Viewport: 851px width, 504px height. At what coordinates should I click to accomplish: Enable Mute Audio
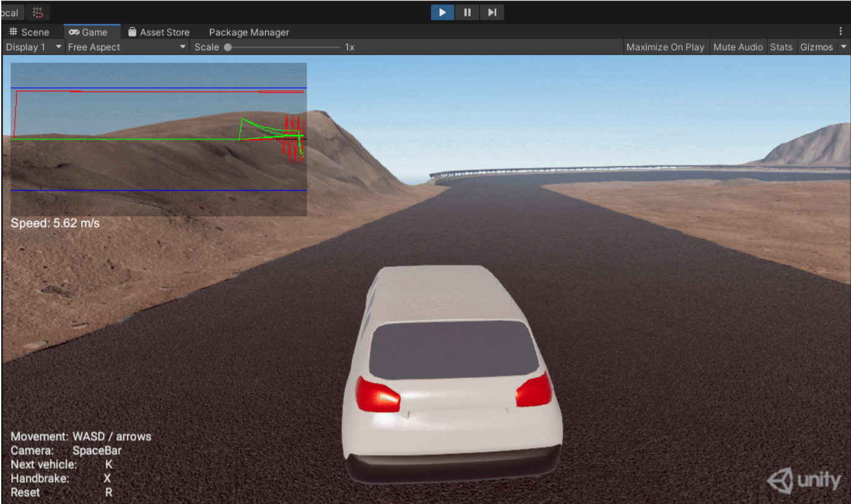click(x=738, y=46)
